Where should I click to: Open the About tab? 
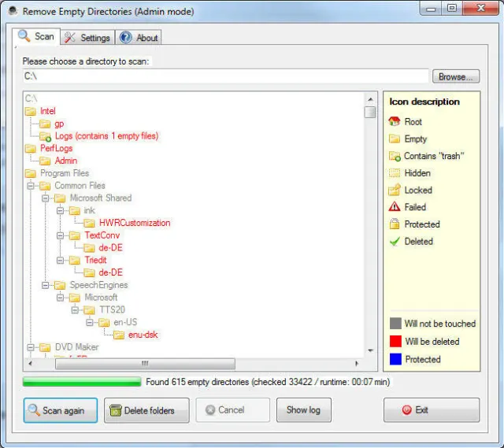click(139, 38)
